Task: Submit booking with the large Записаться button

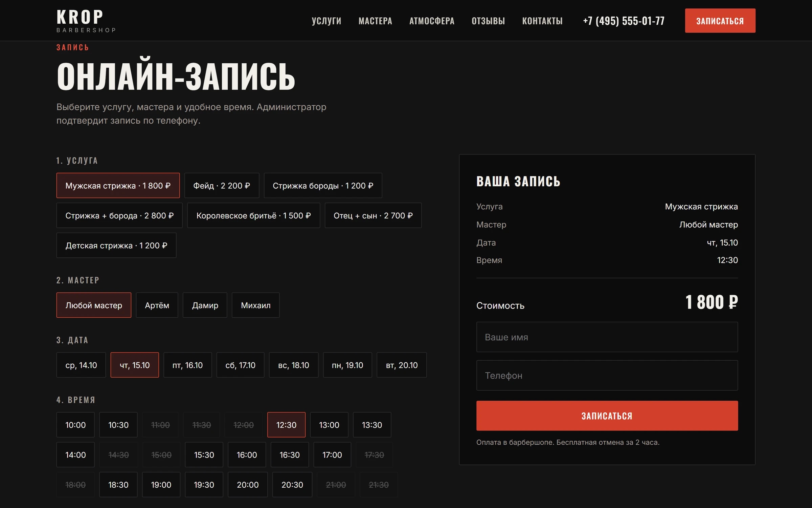Action: [x=607, y=416]
